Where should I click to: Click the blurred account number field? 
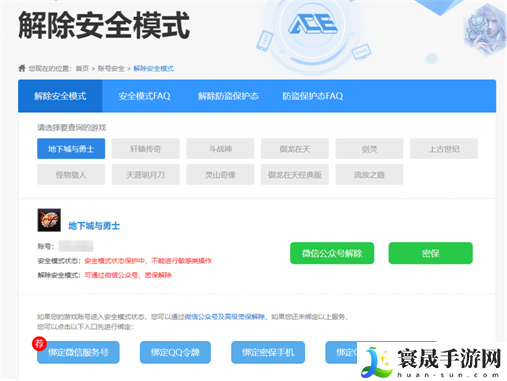76,246
